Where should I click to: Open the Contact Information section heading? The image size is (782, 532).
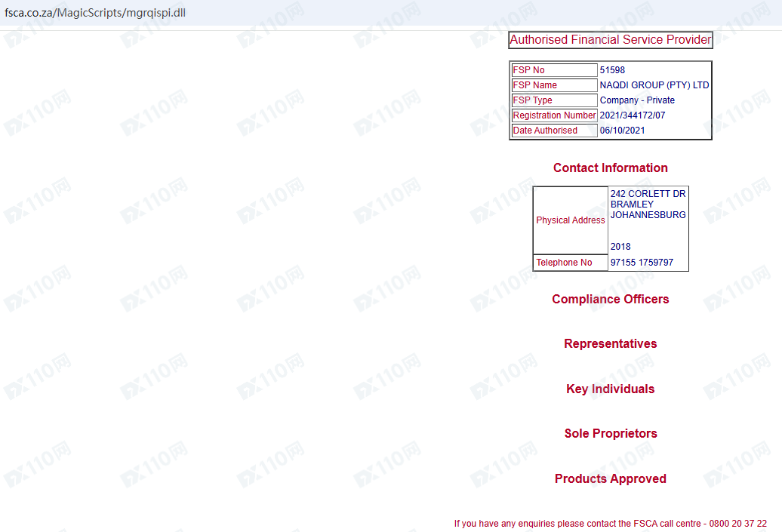coord(610,168)
